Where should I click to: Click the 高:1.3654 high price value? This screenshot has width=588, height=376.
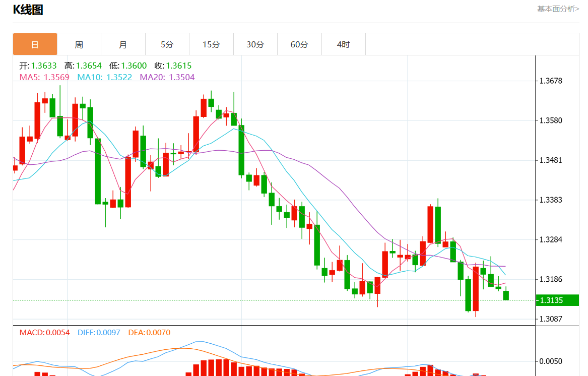(x=83, y=66)
